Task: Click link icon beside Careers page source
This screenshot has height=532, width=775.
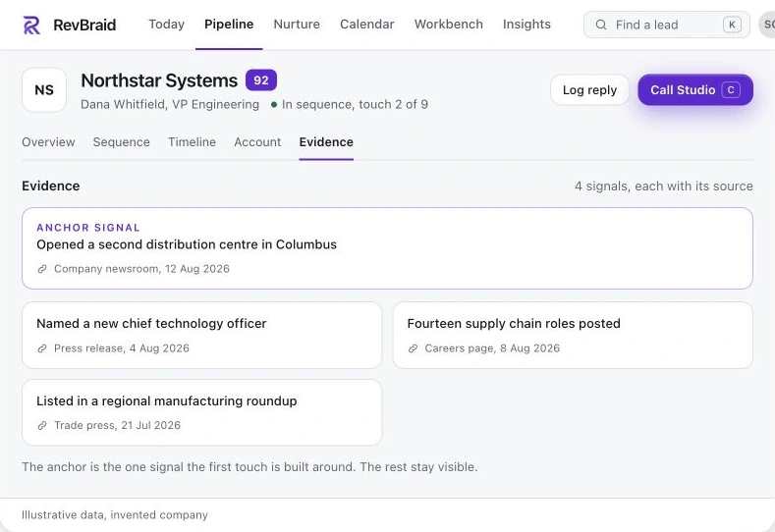Action: [413, 348]
